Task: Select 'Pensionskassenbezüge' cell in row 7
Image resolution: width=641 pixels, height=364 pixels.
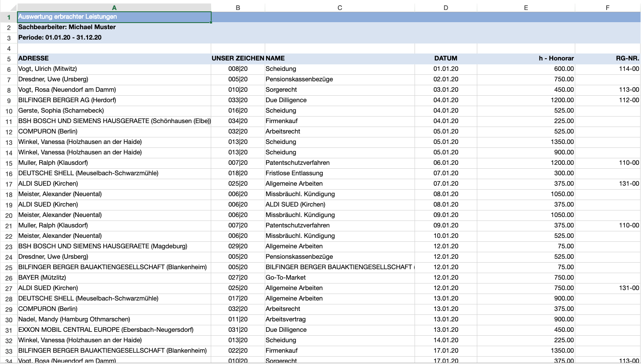Action: pyautogui.click(x=340, y=80)
